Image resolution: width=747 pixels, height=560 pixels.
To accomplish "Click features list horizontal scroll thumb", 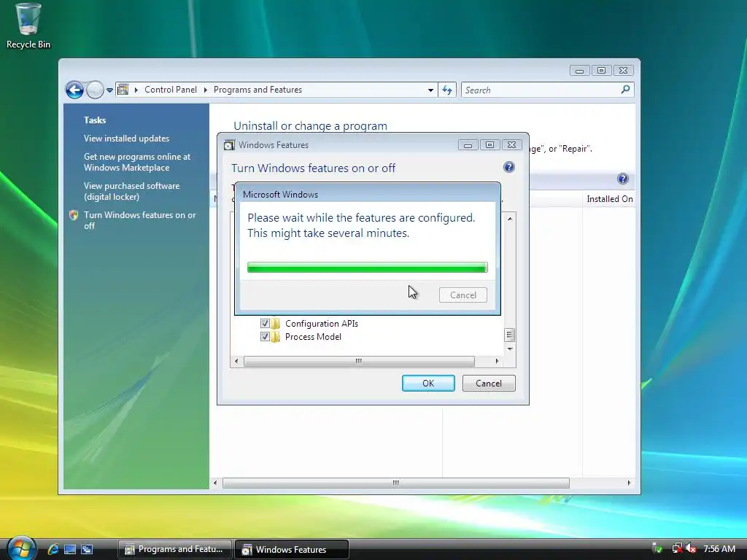I will (359, 362).
